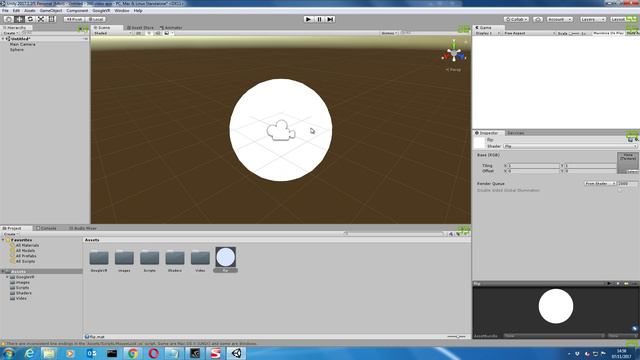Step forward one frame
Viewport: 640px width, 360px height.
click(330, 19)
